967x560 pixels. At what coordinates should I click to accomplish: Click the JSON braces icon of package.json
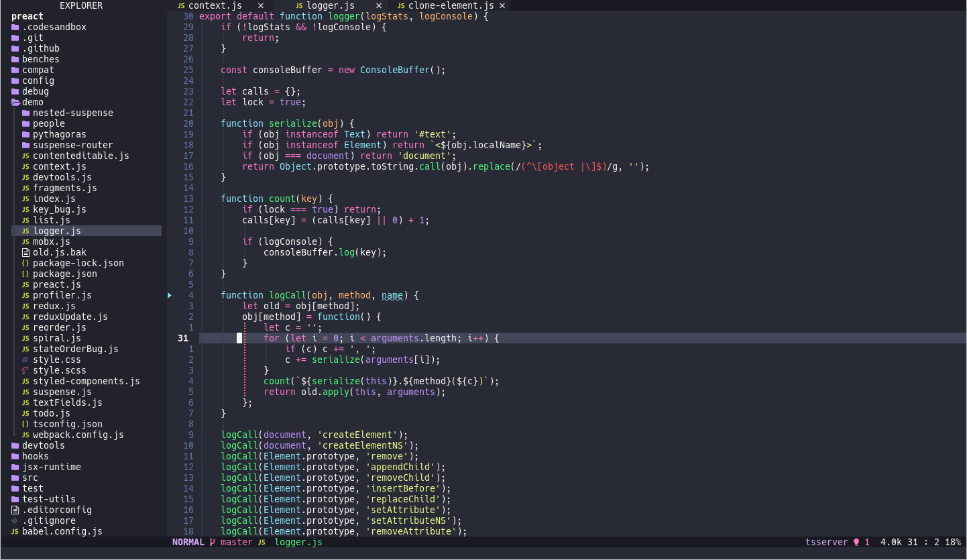tap(26, 274)
